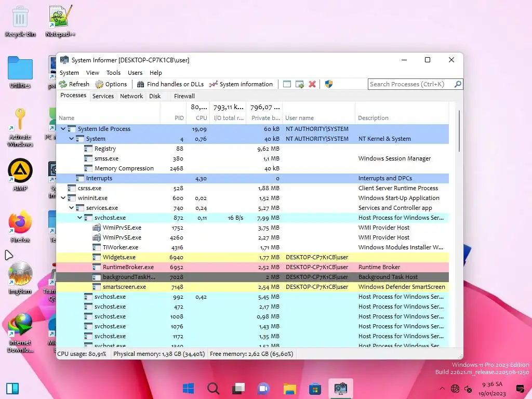The image size is (532, 399).
Task: Click Free memory status bar entry
Action: click(251, 354)
